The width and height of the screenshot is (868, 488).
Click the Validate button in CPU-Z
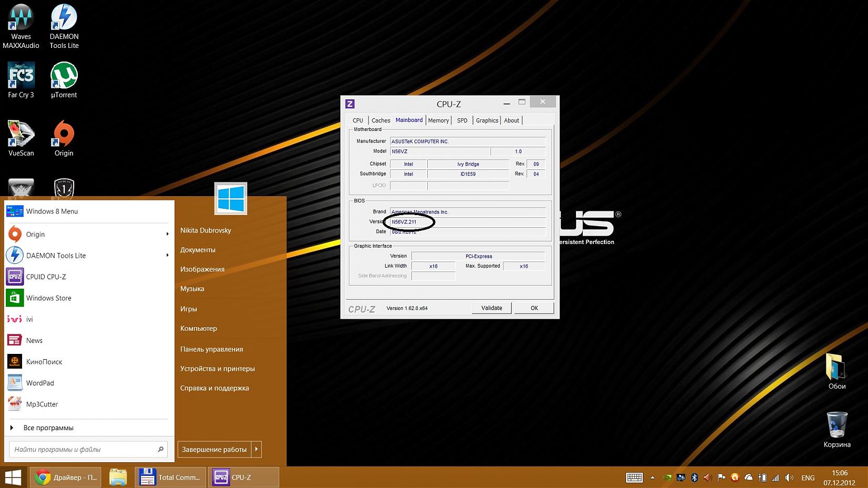pos(491,308)
